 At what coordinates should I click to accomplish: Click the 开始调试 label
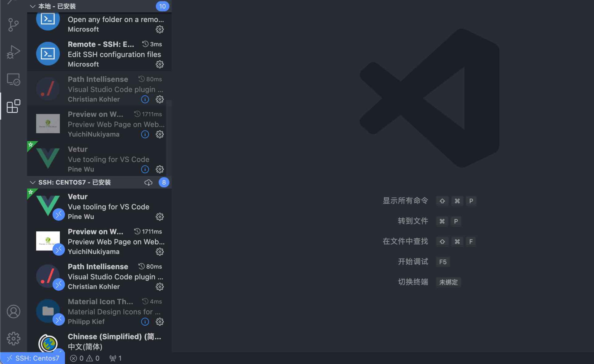(x=413, y=262)
